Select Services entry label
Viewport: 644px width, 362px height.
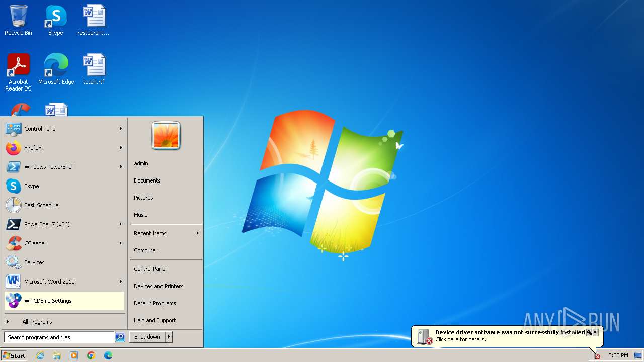pyautogui.click(x=34, y=262)
